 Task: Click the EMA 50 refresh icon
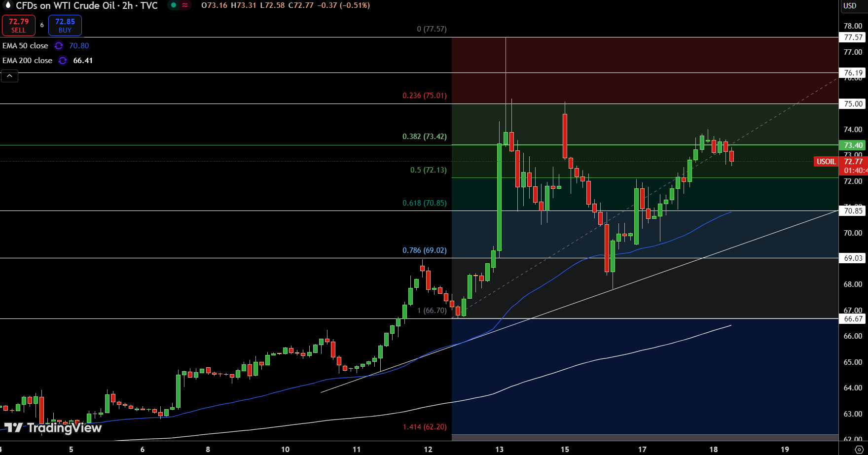pos(59,46)
